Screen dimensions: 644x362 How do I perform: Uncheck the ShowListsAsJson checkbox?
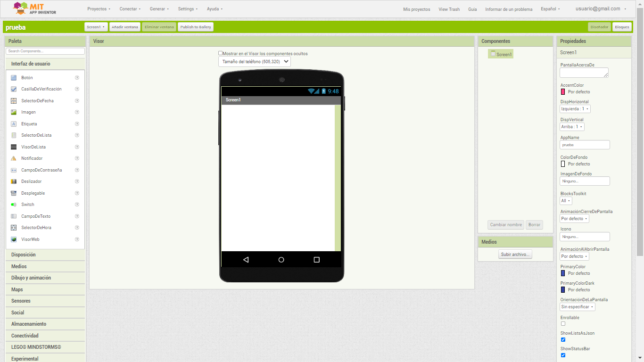pyautogui.click(x=563, y=339)
